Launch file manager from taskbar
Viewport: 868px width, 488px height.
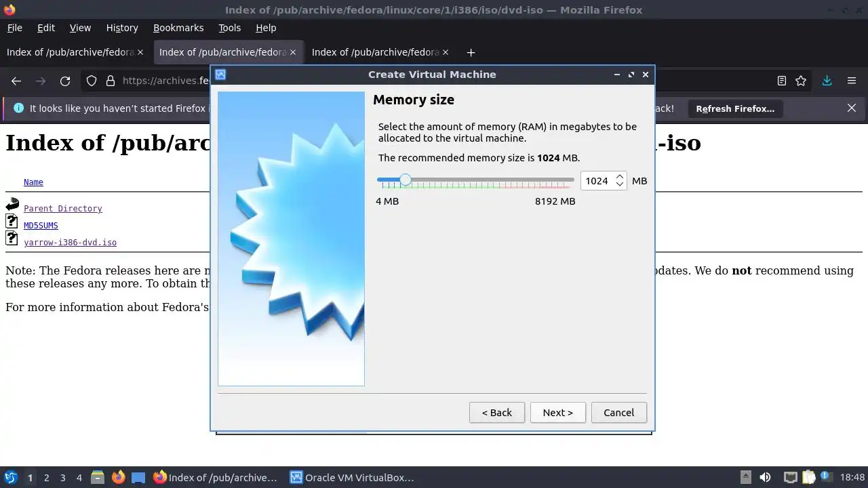tap(98, 477)
